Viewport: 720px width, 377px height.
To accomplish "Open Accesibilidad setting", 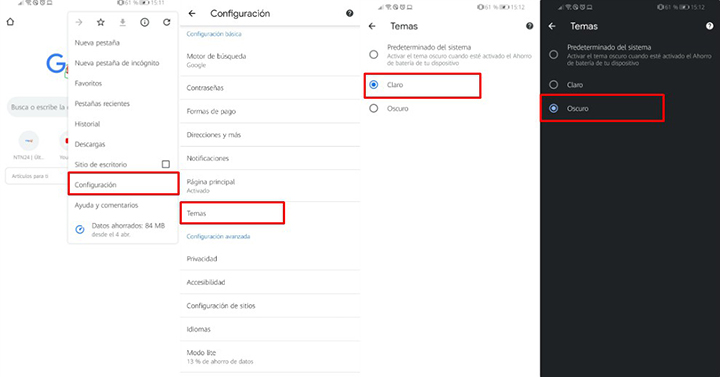I will tap(270, 282).
